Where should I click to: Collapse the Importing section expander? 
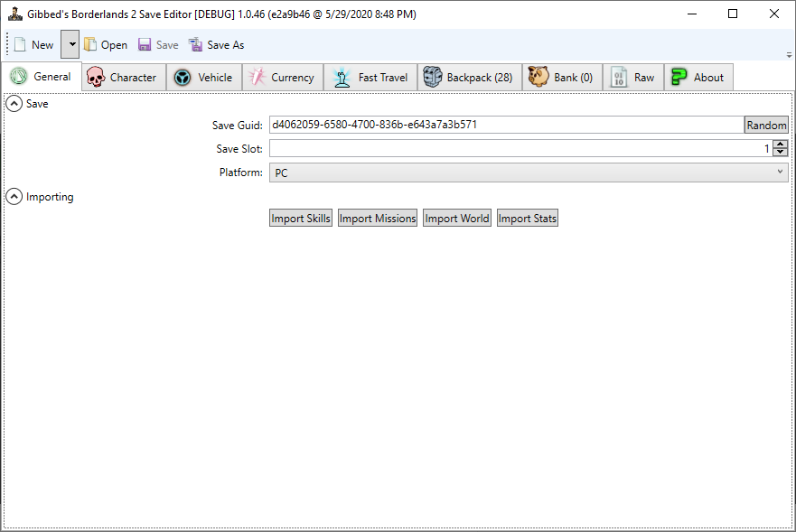[x=14, y=197]
